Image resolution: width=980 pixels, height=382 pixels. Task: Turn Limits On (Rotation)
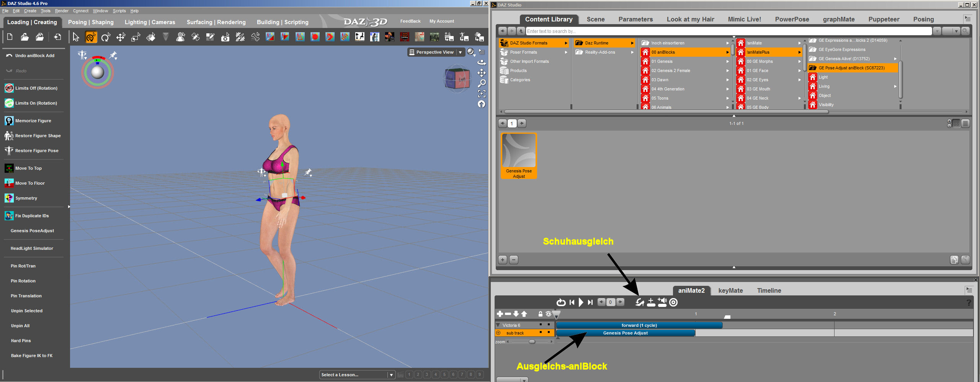coord(31,103)
